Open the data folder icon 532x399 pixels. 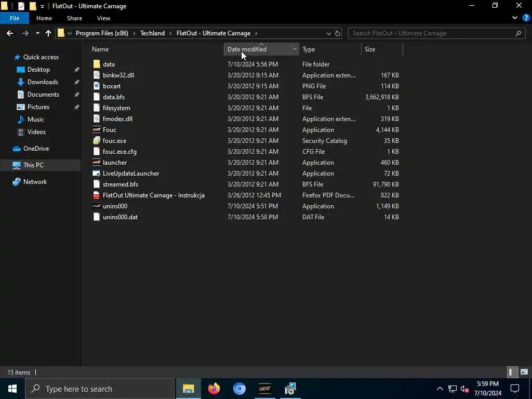point(97,64)
